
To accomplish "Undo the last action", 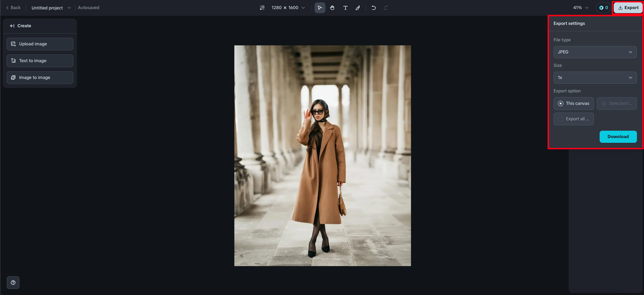I will click(x=373, y=8).
